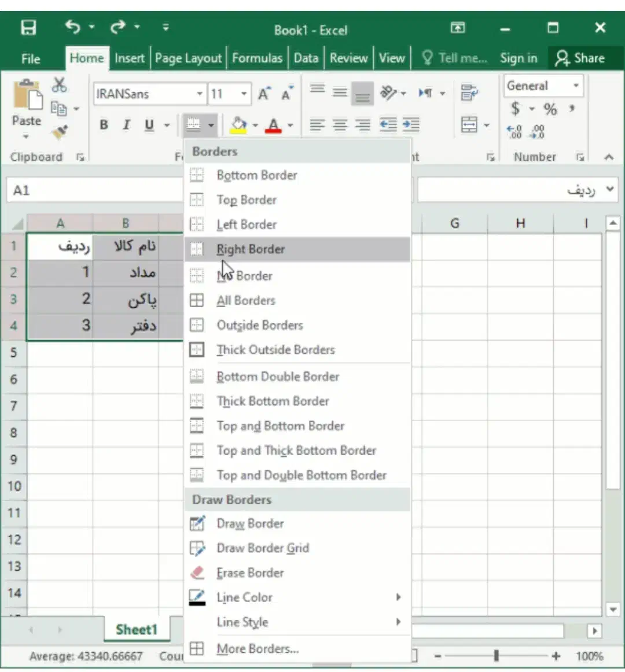Click the yellow Fill Color bucket
Image resolution: width=625 pixels, height=672 pixels.
coord(238,125)
